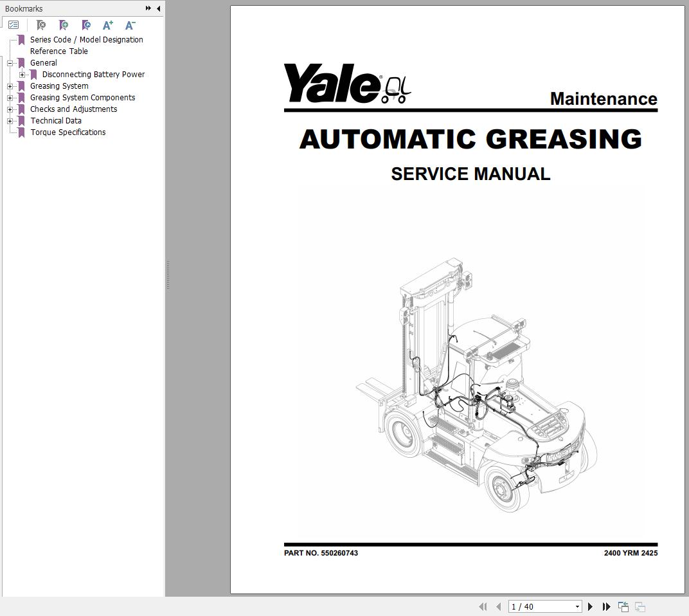
Task: Collapse the General bookmark node
Action: [10, 63]
